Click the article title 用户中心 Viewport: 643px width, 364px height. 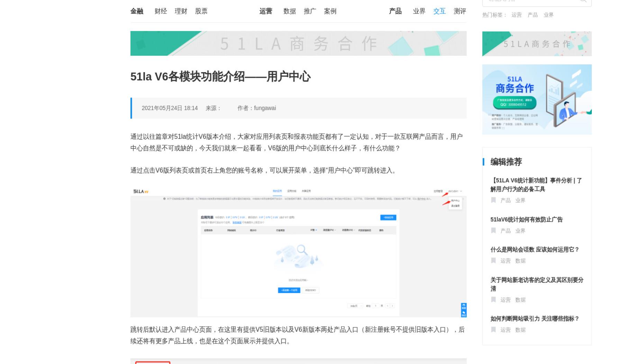click(x=220, y=76)
